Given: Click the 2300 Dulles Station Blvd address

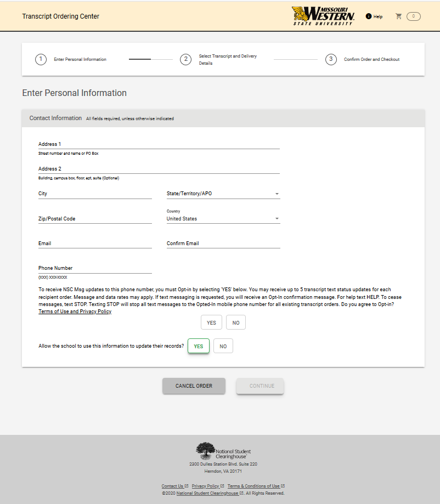Looking at the screenshot, I should pyautogui.click(x=223, y=464).
